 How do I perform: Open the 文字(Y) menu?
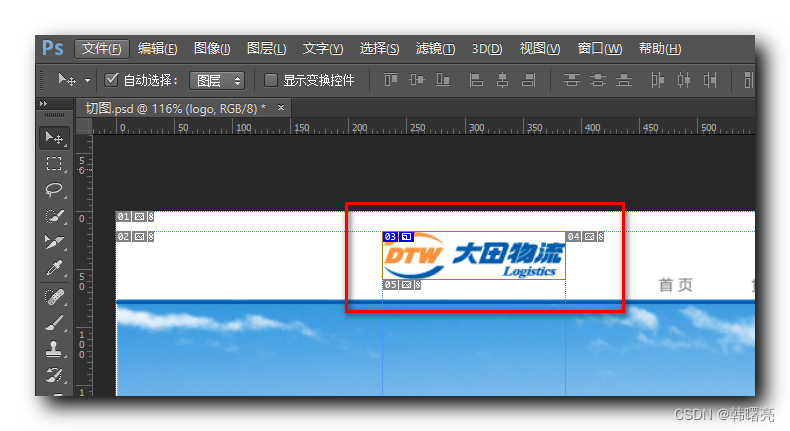click(x=323, y=48)
